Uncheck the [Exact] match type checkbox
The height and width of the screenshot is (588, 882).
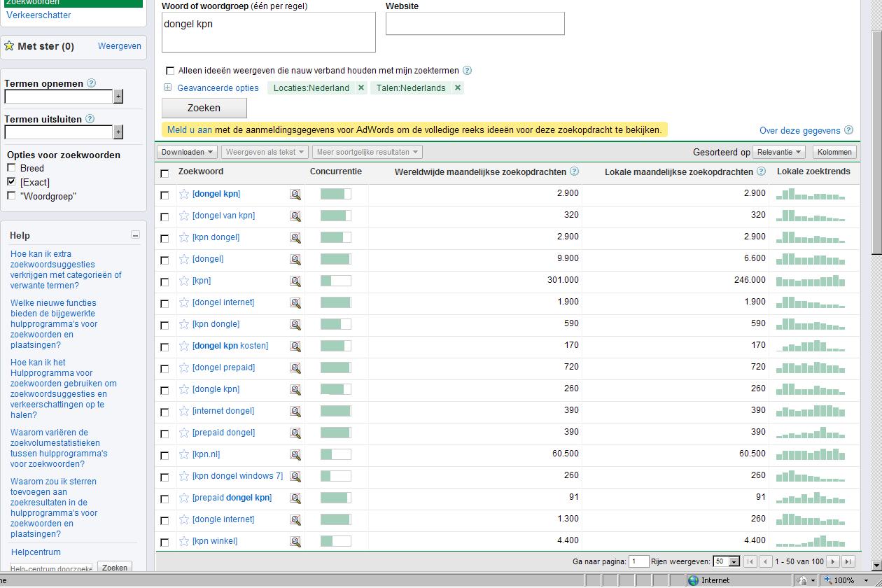pyautogui.click(x=11, y=182)
